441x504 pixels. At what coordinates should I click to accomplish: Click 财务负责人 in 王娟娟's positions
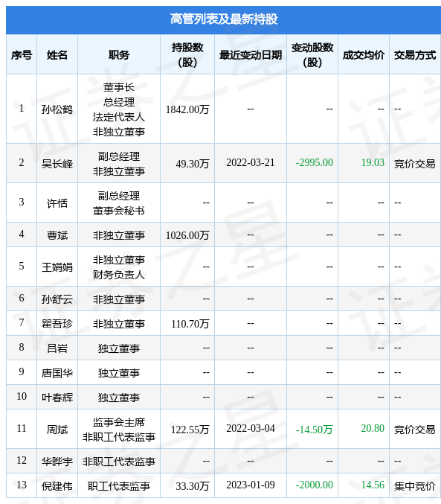pos(119,275)
